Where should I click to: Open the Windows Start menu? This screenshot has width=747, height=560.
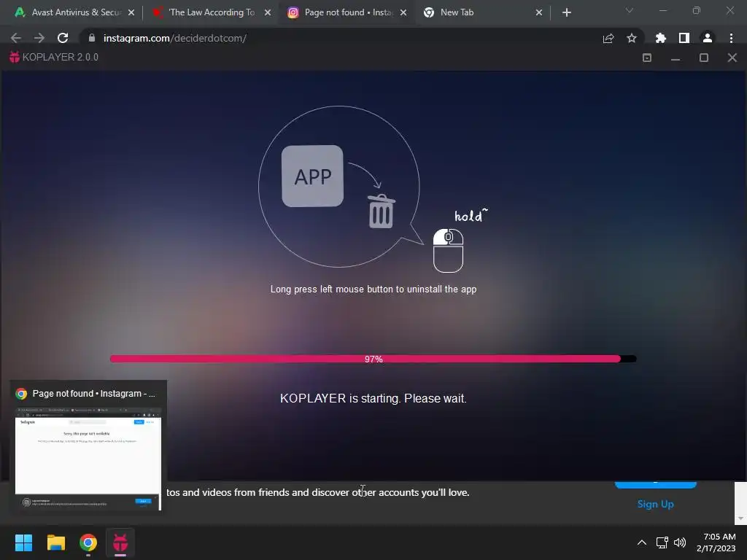23,542
